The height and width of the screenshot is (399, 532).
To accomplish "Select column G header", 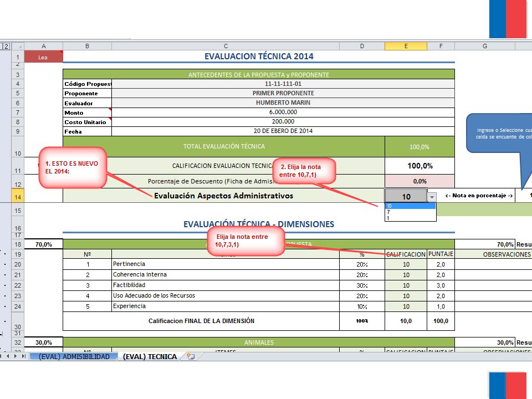I will click(x=485, y=46).
